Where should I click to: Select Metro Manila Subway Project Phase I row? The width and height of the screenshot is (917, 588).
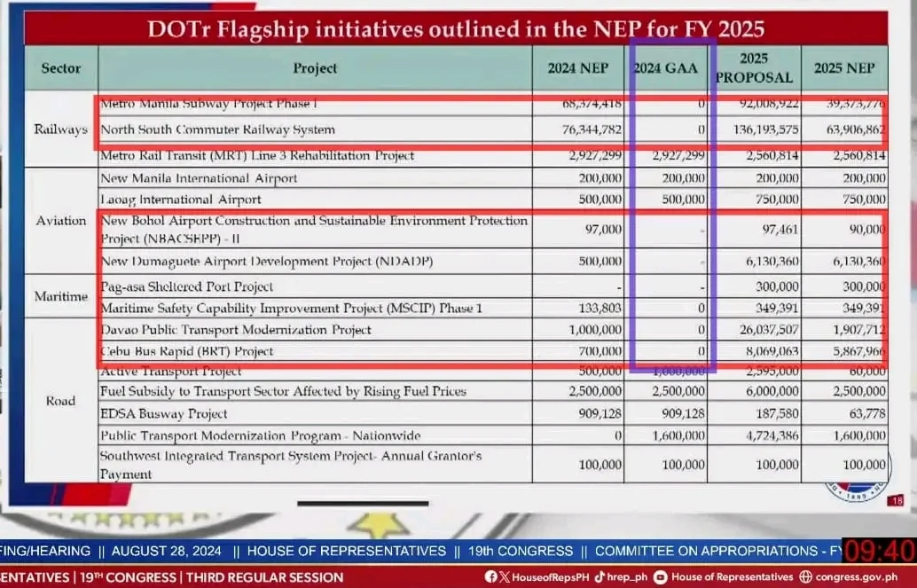click(x=493, y=104)
